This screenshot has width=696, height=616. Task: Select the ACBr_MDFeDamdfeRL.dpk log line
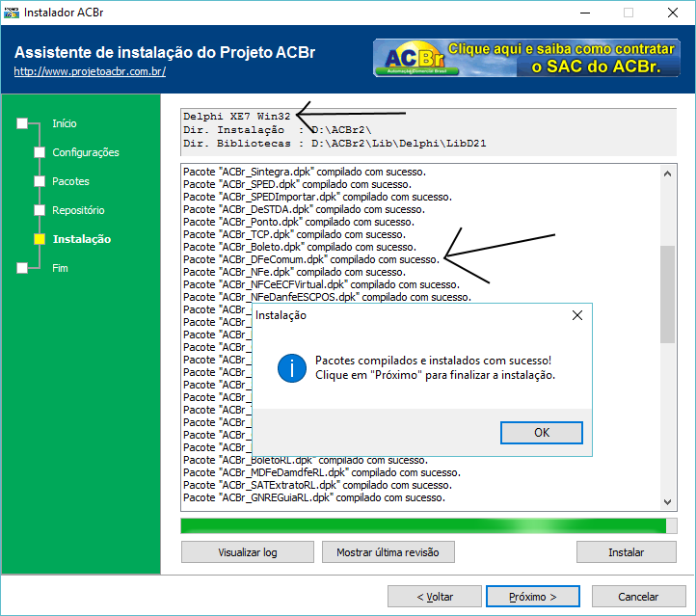click(322, 472)
